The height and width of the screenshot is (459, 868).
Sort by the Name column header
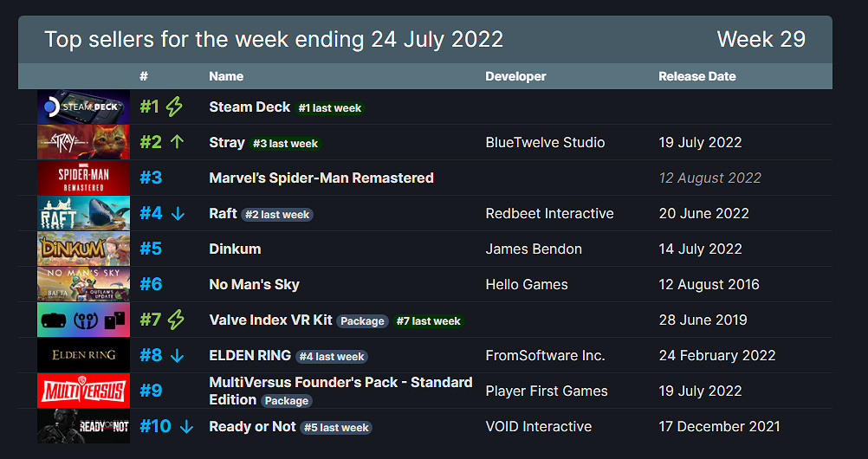pos(226,76)
